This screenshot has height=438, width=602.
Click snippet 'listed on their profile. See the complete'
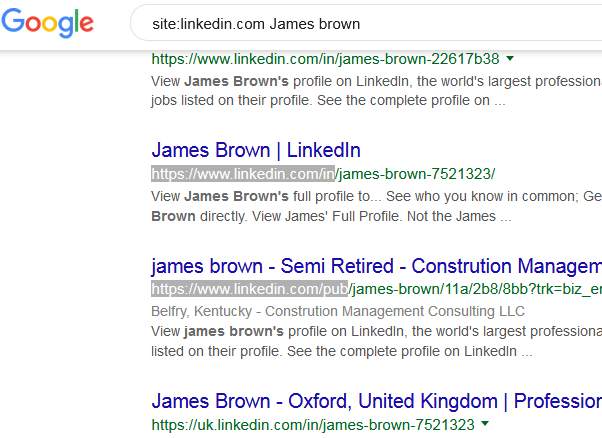pos(342,351)
